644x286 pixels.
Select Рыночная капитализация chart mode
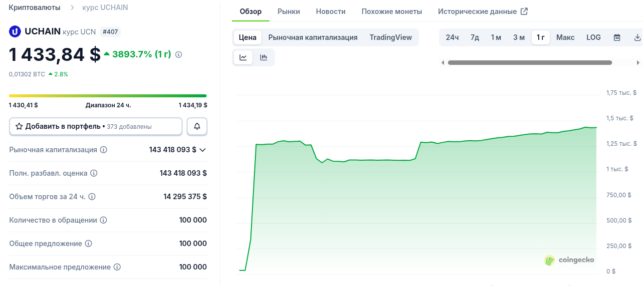(x=313, y=37)
